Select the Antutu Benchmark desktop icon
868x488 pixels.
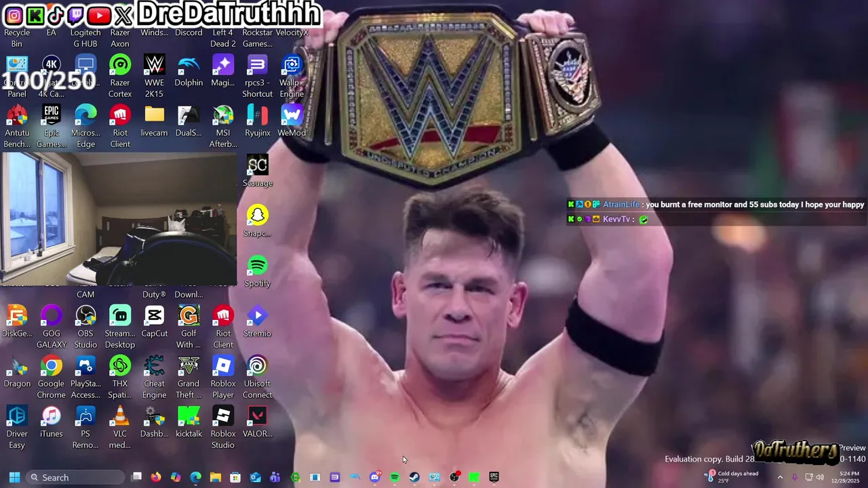point(17,126)
